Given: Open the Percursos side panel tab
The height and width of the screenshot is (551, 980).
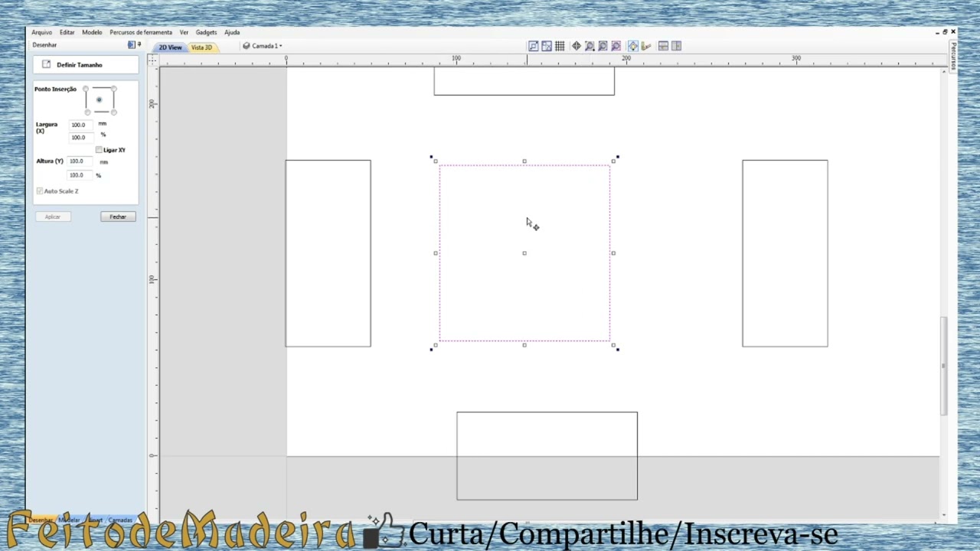Looking at the screenshot, I should (953, 56).
